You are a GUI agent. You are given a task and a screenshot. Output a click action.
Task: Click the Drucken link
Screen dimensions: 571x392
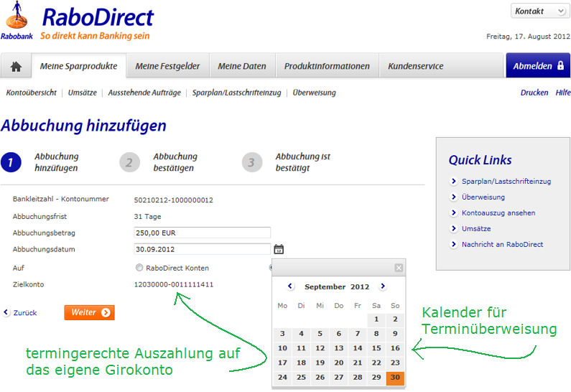tap(534, 93)
